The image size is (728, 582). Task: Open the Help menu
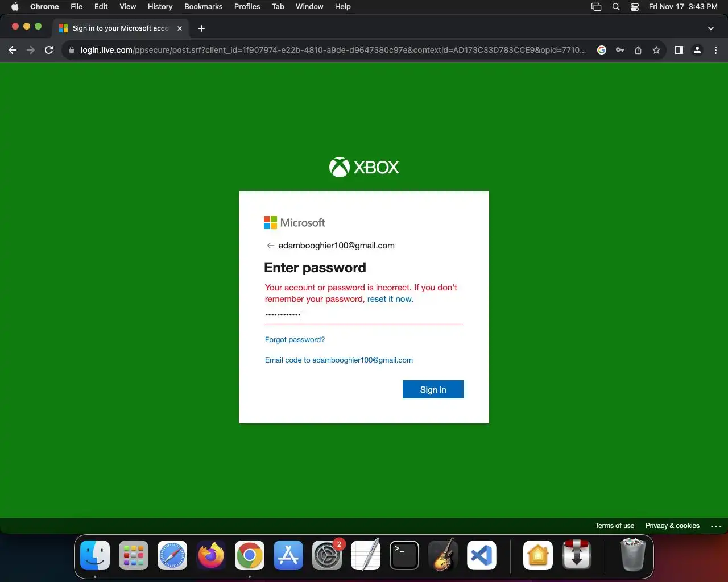coord(342,7)
